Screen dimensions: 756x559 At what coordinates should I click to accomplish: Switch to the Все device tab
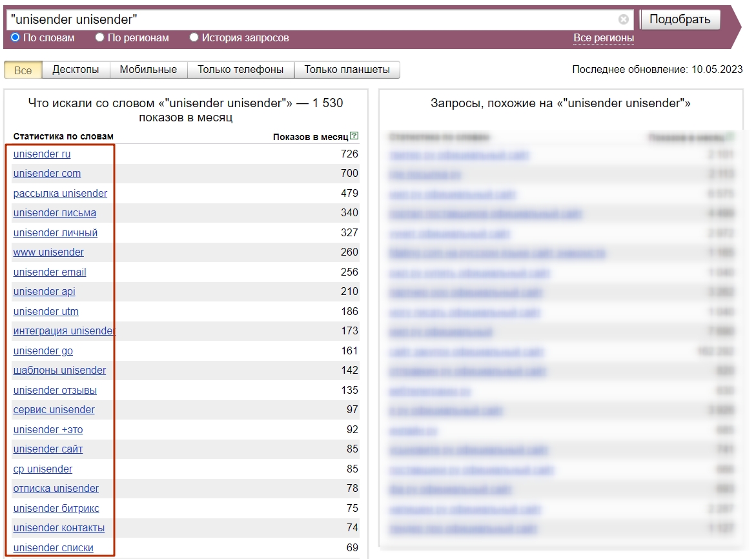pos(23,70)
